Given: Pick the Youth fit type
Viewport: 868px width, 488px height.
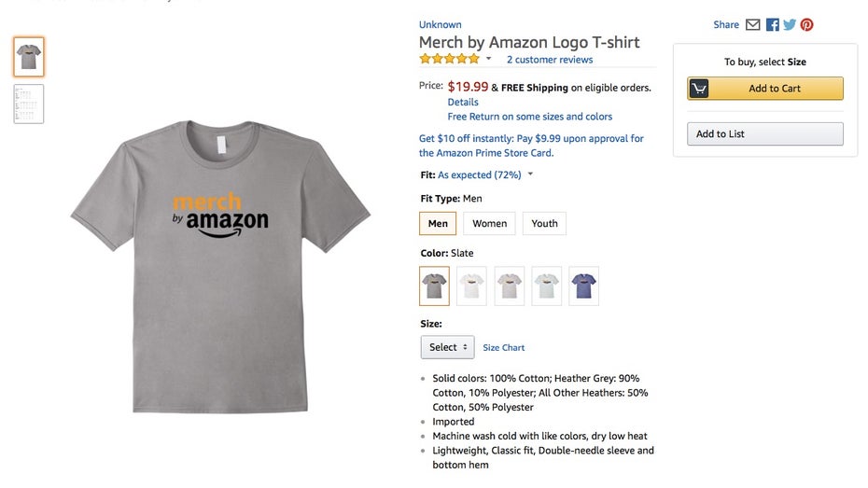Looking at the screenshot, I should [544, 224].
